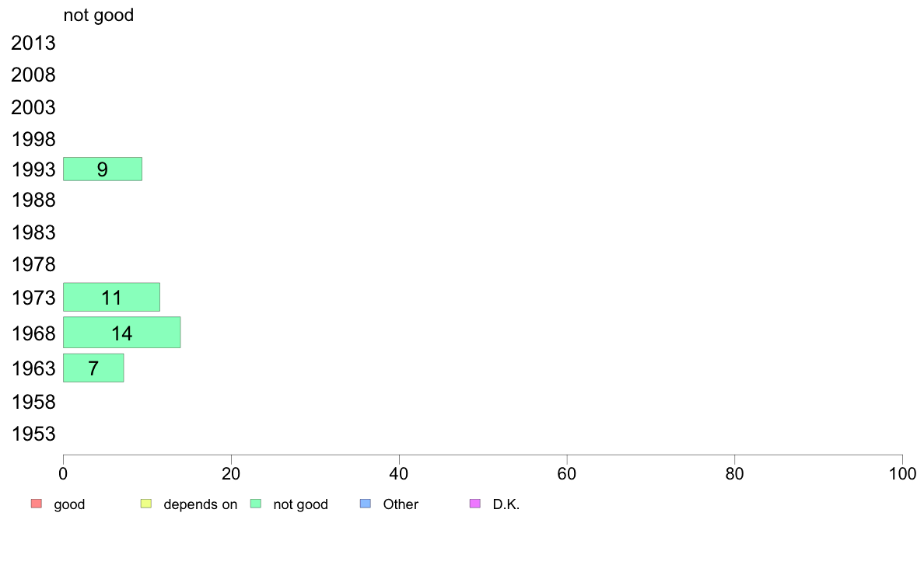This screenshot has height=572, width=924.
Task: Click the yellow 'depends on' legend swatch
Action: coord(146,504)
